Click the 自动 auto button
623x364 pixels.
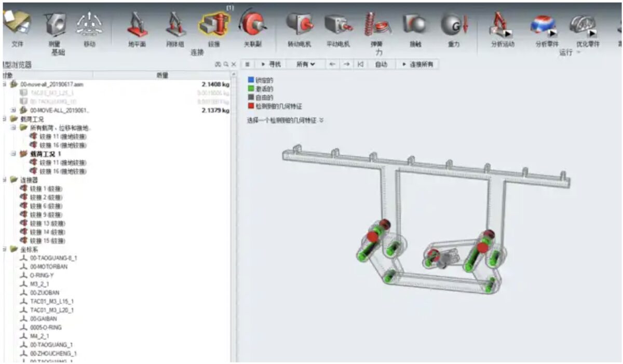coord(381,64)
